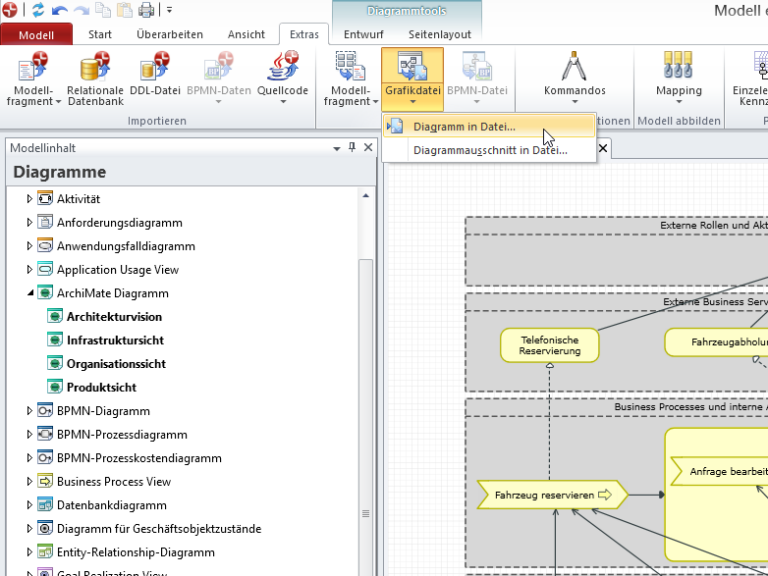Select the Extras ribbon tab
The width and height of the screenshot is (768, 576).
pos(304,34)
